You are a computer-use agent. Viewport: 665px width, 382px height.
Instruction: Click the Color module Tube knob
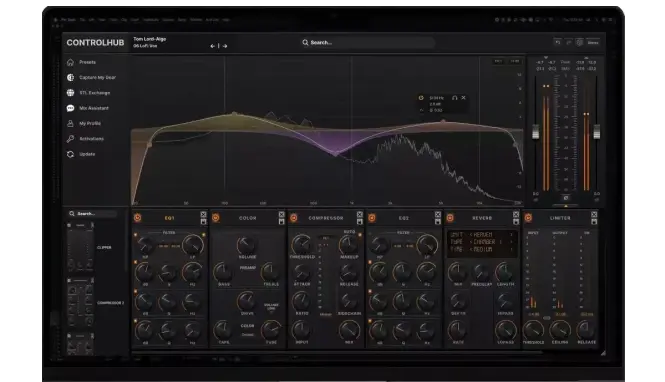(x=271, y=330)
